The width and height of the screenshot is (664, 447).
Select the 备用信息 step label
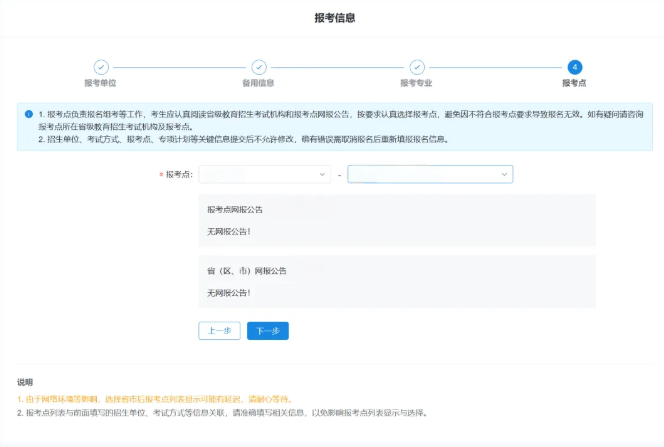(x=258, y=83)
